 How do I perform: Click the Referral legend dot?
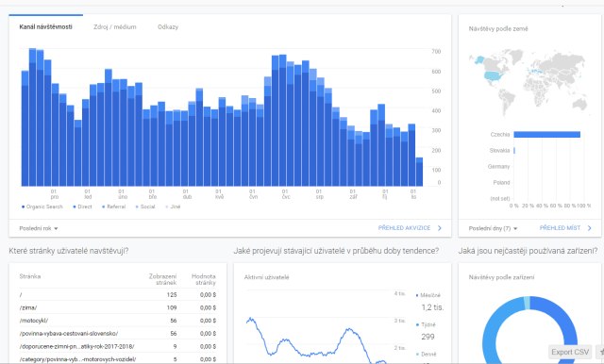click(104, 207)
